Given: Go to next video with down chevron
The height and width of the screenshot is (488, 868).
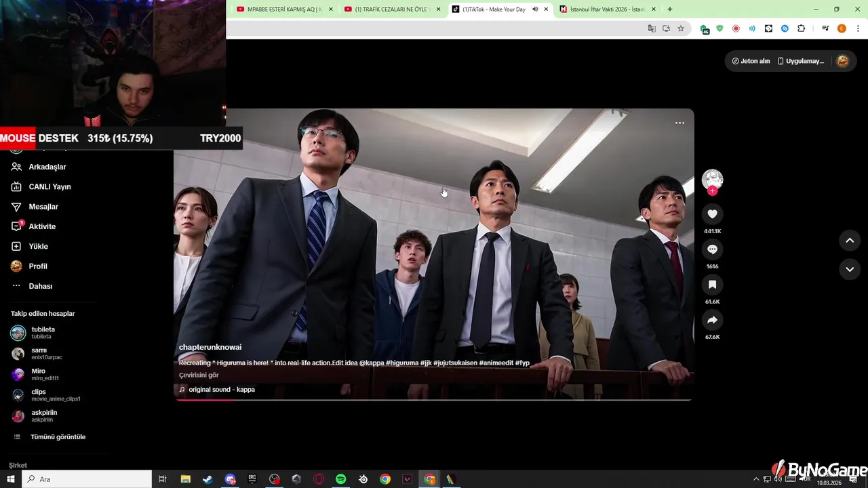Looking at the screenshot, I should click(x=850, y=269).
